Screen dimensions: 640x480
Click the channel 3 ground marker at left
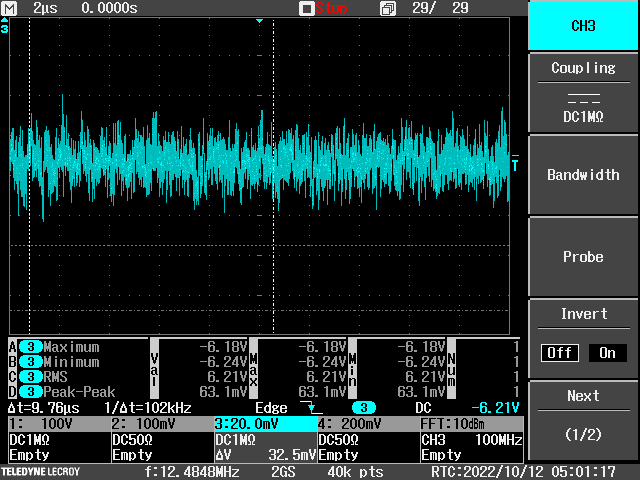[5, 28]
